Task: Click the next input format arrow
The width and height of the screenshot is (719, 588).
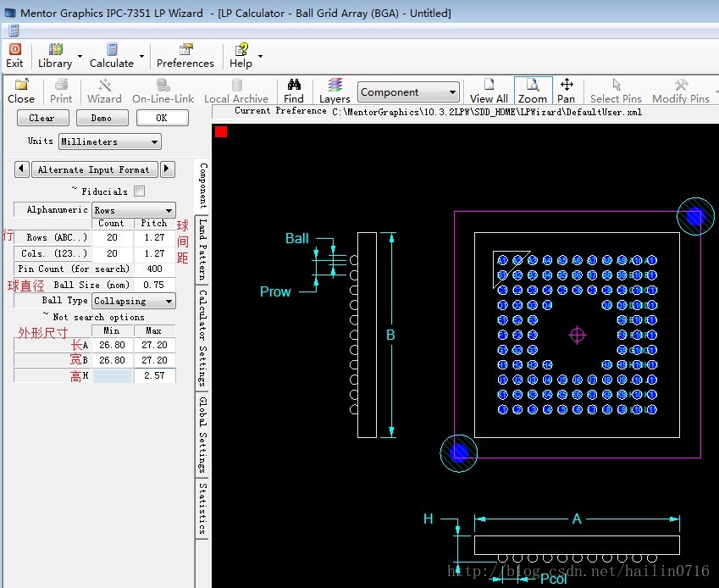Action: [x=168, y=169]
